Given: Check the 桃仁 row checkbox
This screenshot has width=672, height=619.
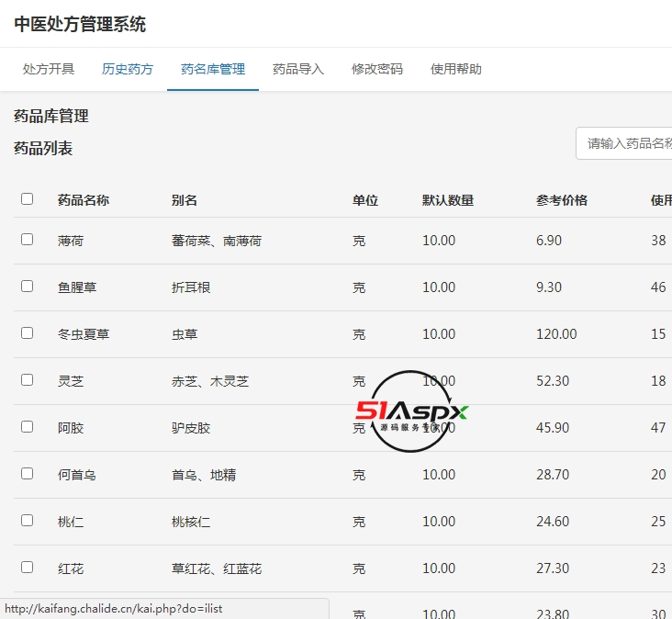Looking at the screenshot, I should pyautogui.click(x=27, y=521).
